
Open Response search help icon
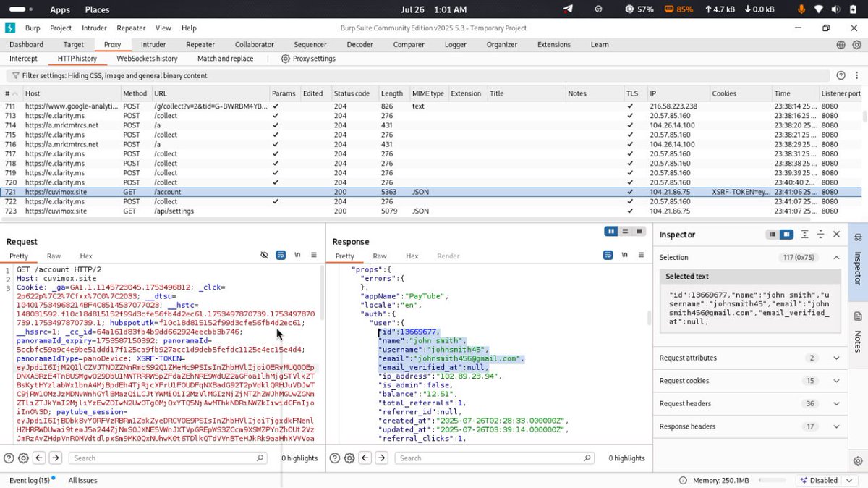coord(334,458)
